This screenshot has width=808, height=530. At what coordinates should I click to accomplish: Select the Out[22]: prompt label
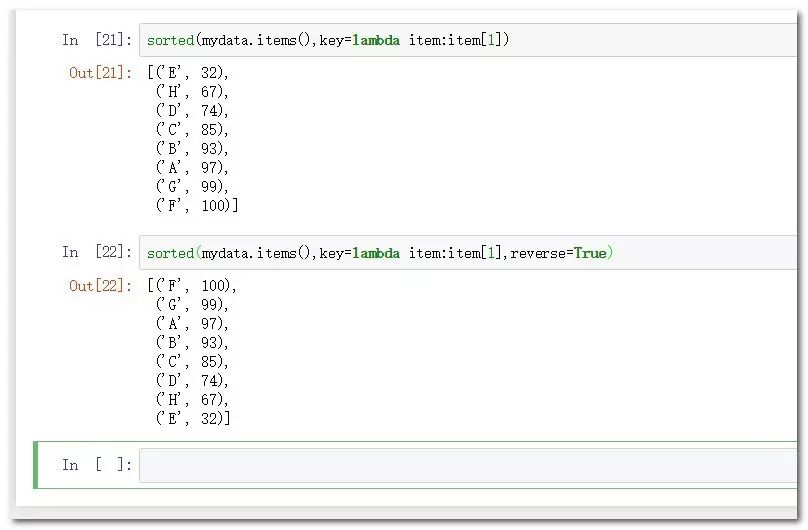tap(100, 285)
